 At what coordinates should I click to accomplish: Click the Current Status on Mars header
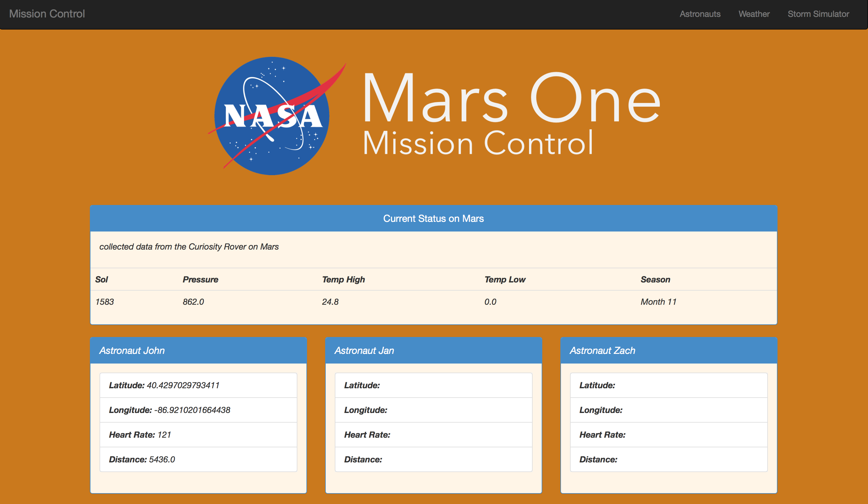[x=433, y=219]
